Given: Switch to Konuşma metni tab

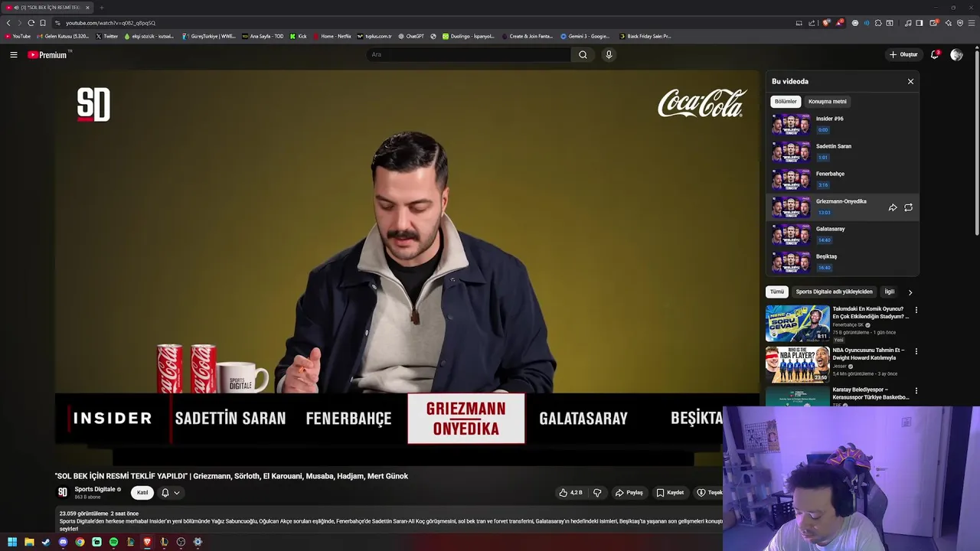Looking at the screenshot, I should tap(828, 101).
